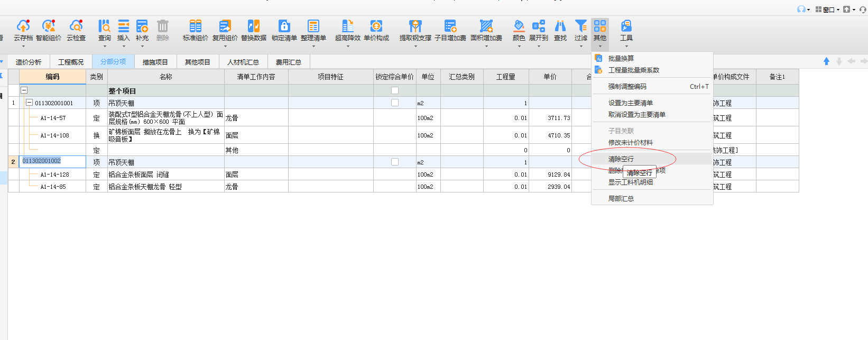Click the 面积增加费 icon
The image size is (868, 340).
click(486, 26)
